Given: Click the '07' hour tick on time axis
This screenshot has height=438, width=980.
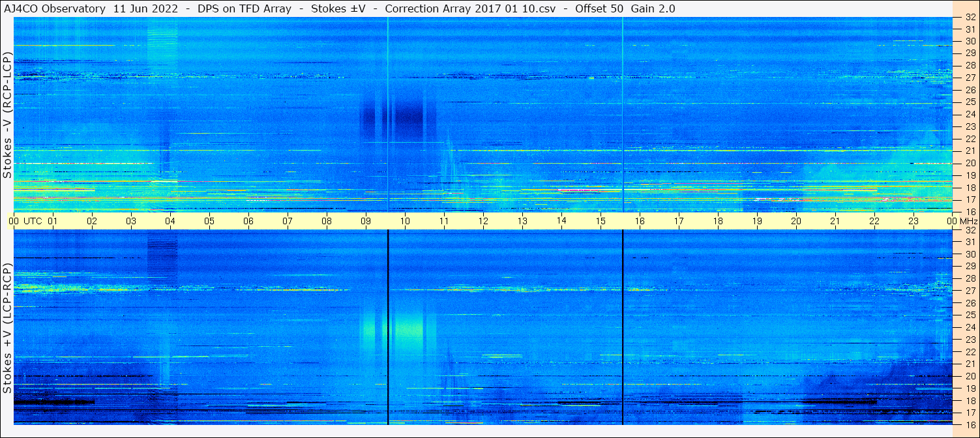Looking at the screenshot, I should pos(288,221).
